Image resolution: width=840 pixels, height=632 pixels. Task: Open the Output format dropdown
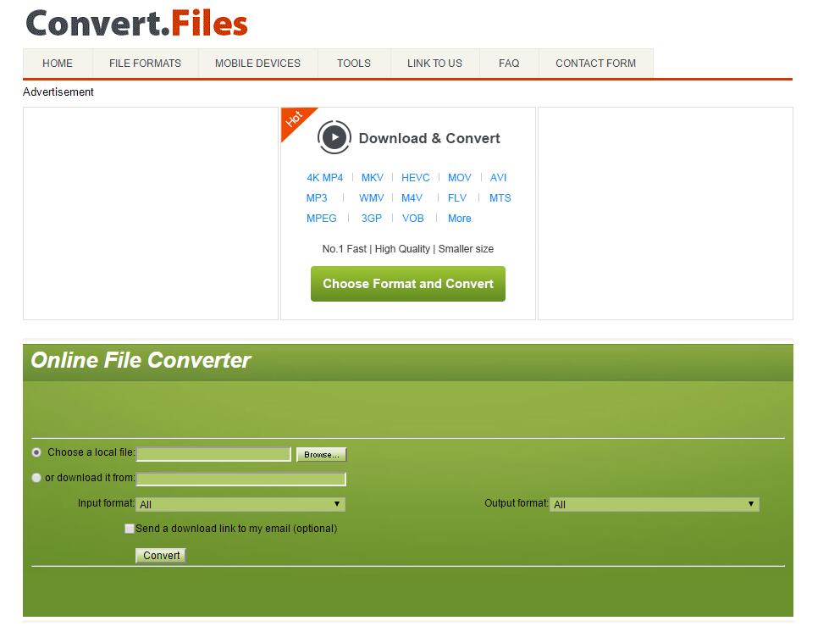coord(655,504)
